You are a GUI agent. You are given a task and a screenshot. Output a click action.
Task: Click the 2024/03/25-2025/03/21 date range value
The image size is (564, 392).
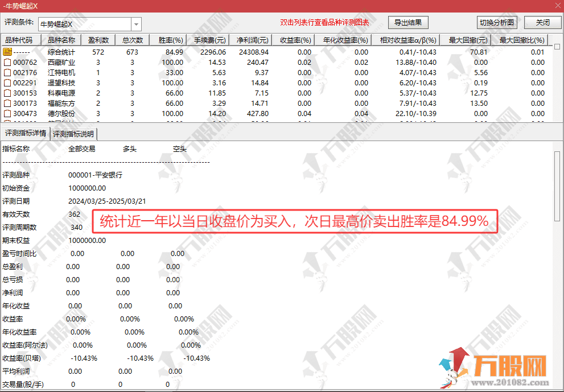coord(107,201)
